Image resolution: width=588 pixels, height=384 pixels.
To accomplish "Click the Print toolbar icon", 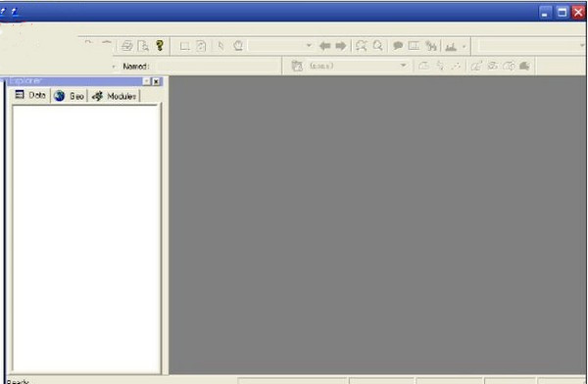I will tap(127, 46).
